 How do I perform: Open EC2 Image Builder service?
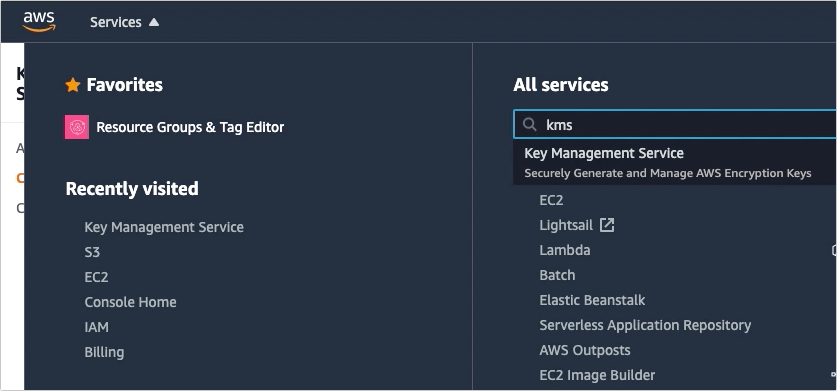(597, 376)
